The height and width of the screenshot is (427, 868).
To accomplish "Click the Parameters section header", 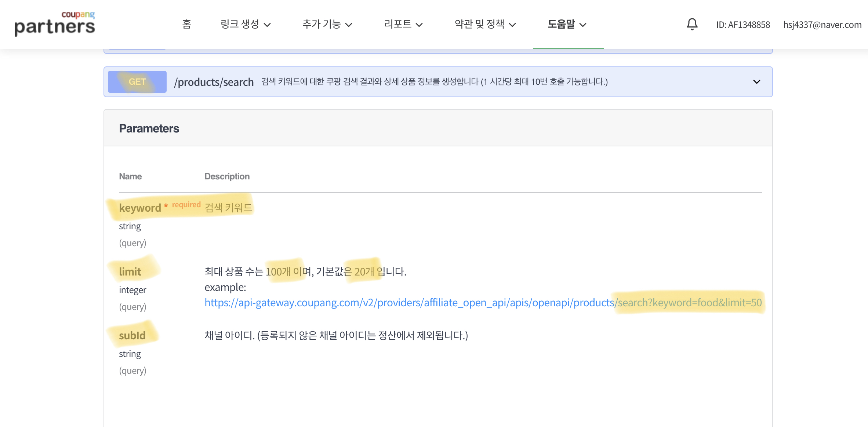I will coord(149,128).
